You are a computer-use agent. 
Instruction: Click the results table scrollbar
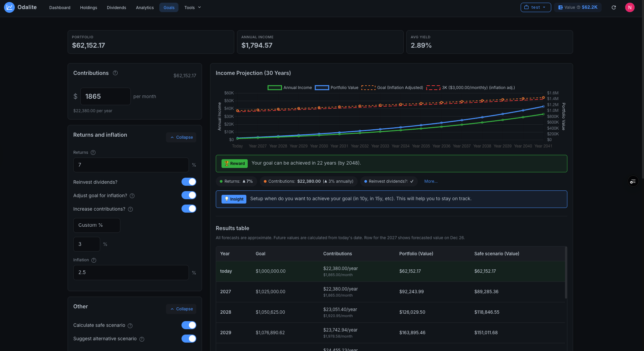566,273
